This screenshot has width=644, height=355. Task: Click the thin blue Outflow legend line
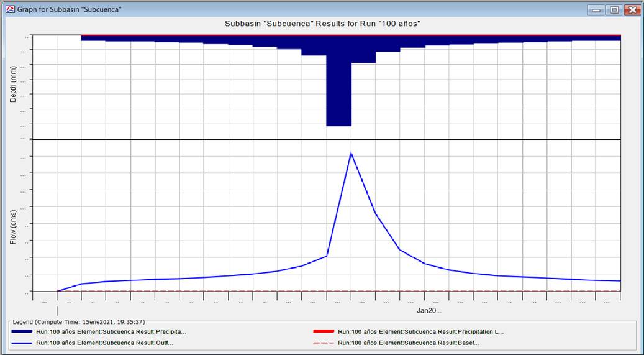coord(23,343)
